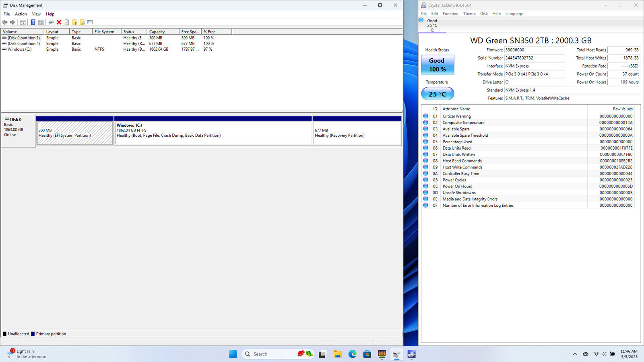Sort volumes by the Layout column header
Screen dimensions: 644x362
[56, 32]
